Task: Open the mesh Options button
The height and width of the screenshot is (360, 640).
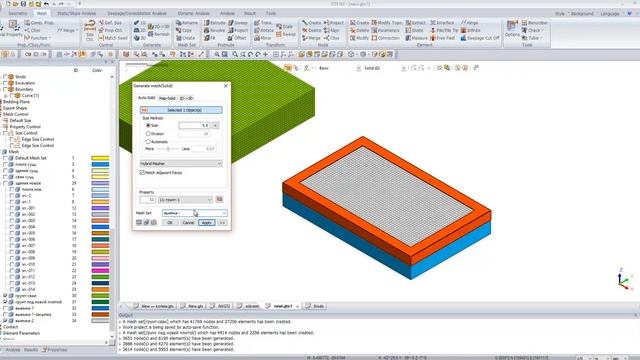Action: tap(512, 29)
